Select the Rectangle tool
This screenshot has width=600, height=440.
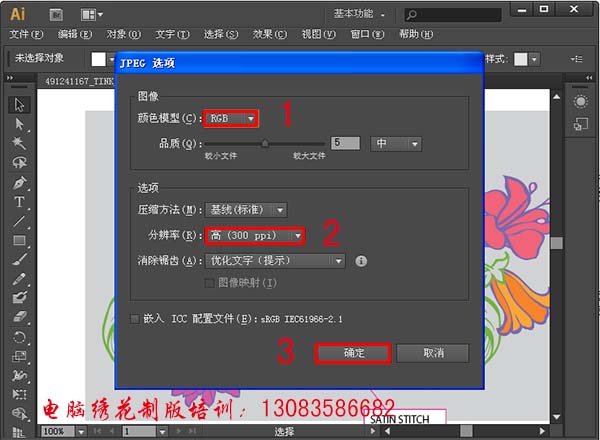pyautogui.click(x=19, y=240)
